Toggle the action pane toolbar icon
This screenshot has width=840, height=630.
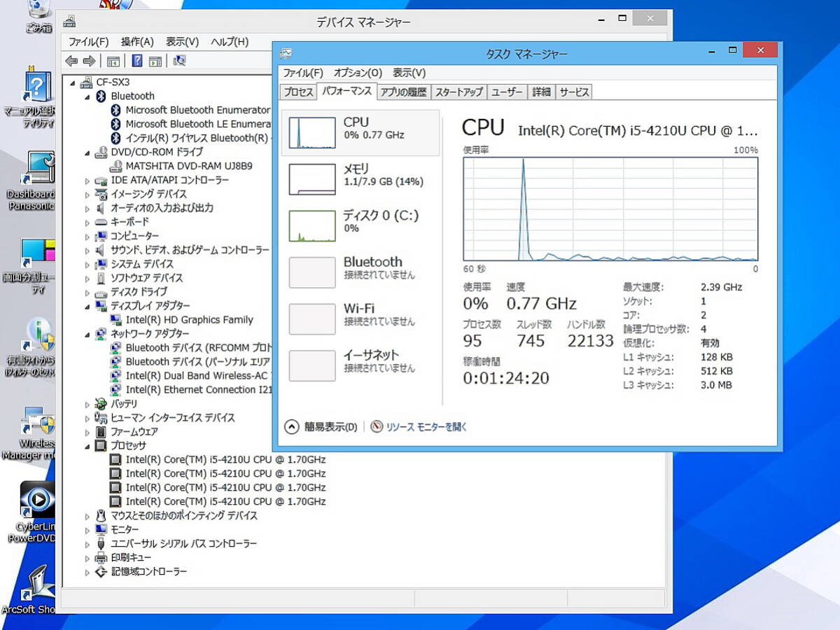point(155,61)
